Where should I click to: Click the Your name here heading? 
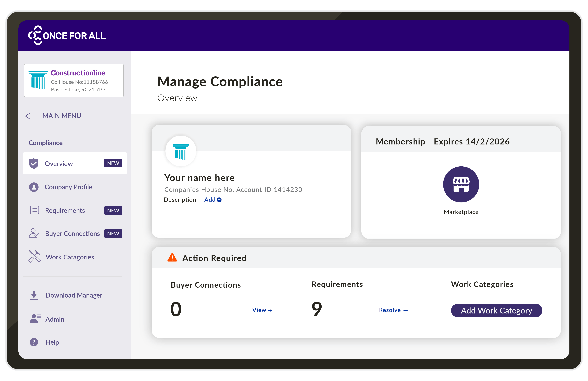199,178
